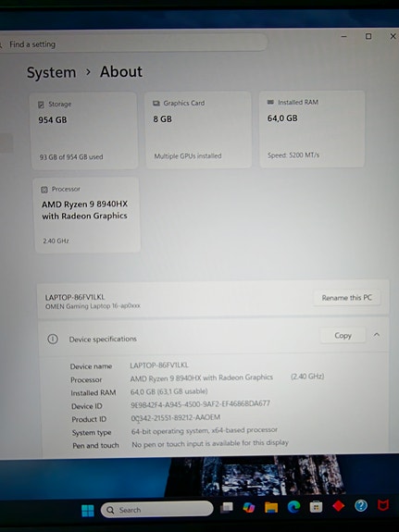Screen dimensions: 399x532
Task: Open the Storage 954 GB card
Action: [x=84, y=130]
